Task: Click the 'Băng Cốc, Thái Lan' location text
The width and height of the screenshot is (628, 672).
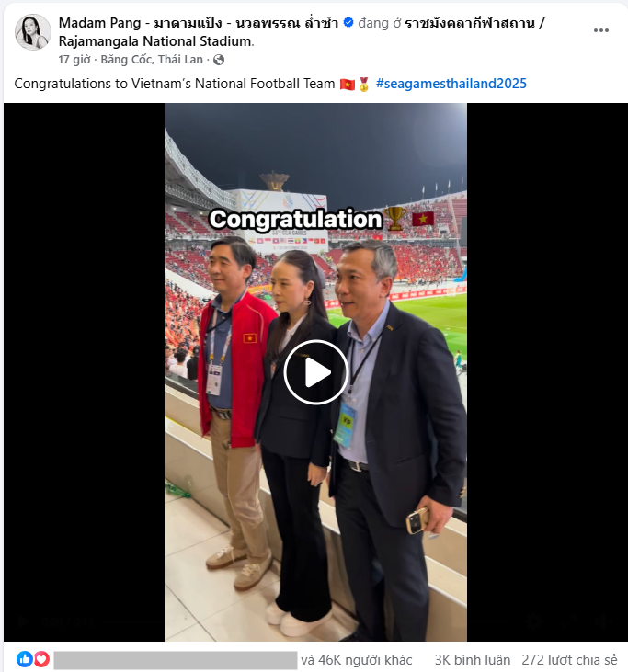Action: 152,60
